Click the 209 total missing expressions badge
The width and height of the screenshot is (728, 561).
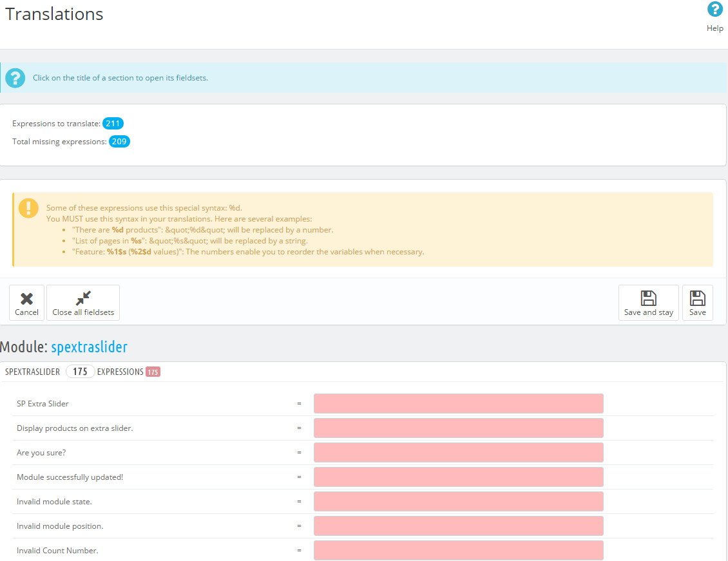(x=119, y=142)
